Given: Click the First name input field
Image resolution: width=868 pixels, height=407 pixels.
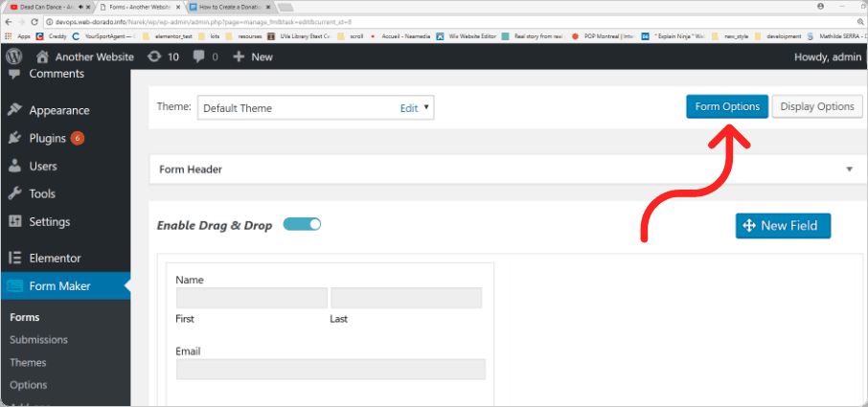Looking at the screenshot, I should click(x=252, y=298).
